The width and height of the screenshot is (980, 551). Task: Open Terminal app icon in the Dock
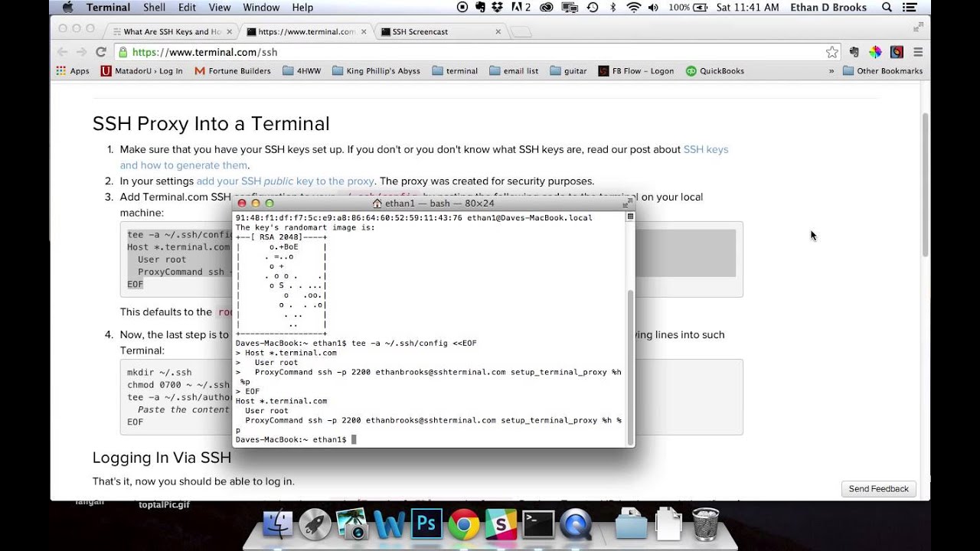[538, 524]
